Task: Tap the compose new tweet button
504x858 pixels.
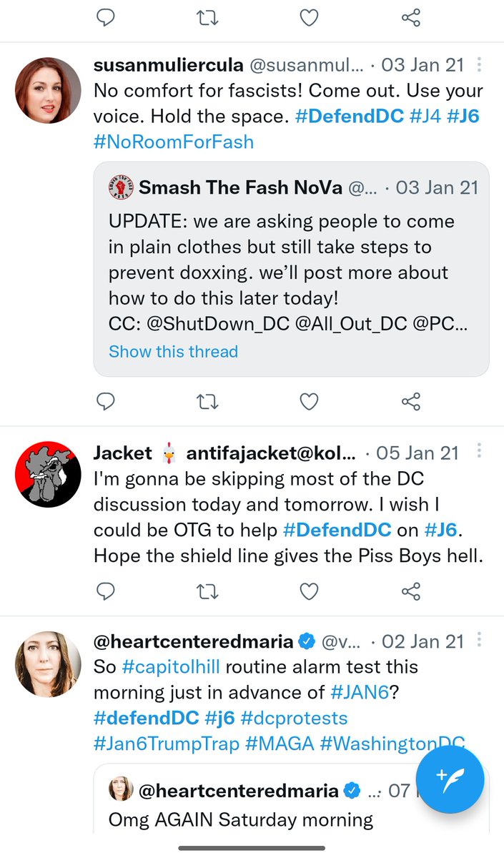Action: [450, 779]
